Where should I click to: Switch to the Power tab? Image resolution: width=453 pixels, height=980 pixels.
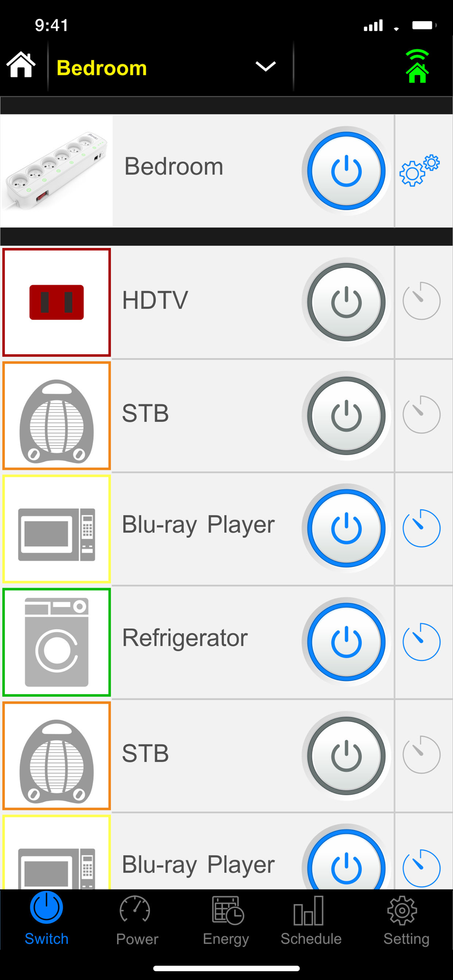[137, 921]
